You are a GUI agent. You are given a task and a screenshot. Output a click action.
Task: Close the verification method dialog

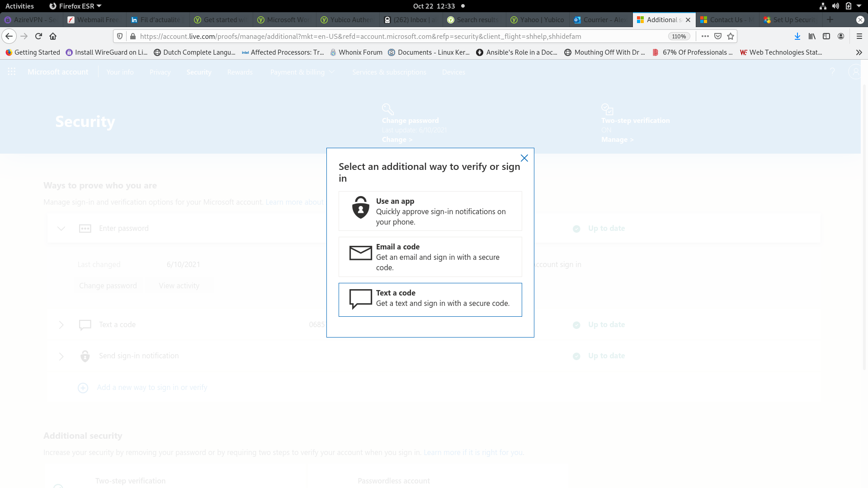(x=524, y=158)
